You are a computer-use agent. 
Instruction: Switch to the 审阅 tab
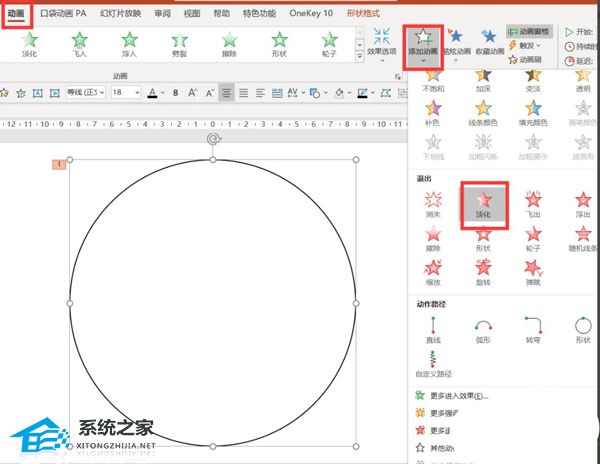pos(163,13)
